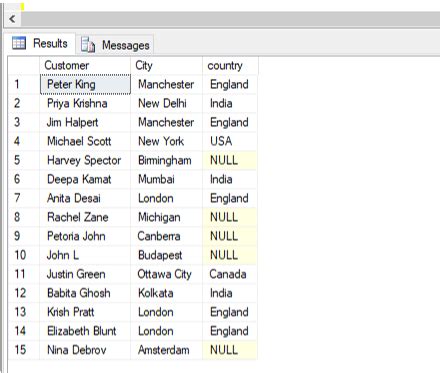Click the Birmingham city cell

(166, 160)
